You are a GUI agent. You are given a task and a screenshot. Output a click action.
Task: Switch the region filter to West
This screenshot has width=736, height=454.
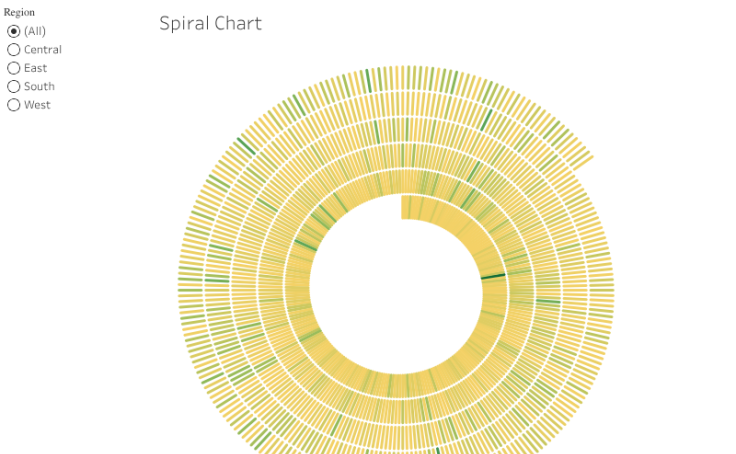click(14, 105)
